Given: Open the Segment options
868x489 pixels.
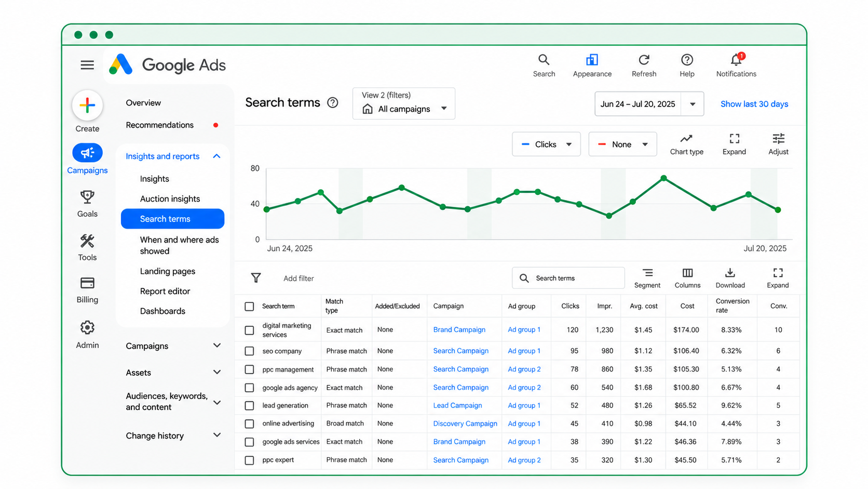Looking at the screenshot, I should point(647,279).
